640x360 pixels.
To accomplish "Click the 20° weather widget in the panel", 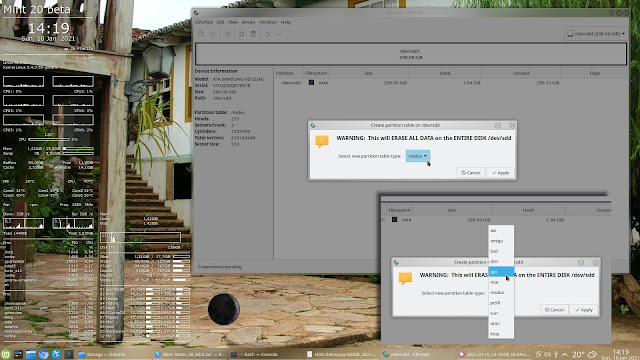I will (x=584, y=354).
